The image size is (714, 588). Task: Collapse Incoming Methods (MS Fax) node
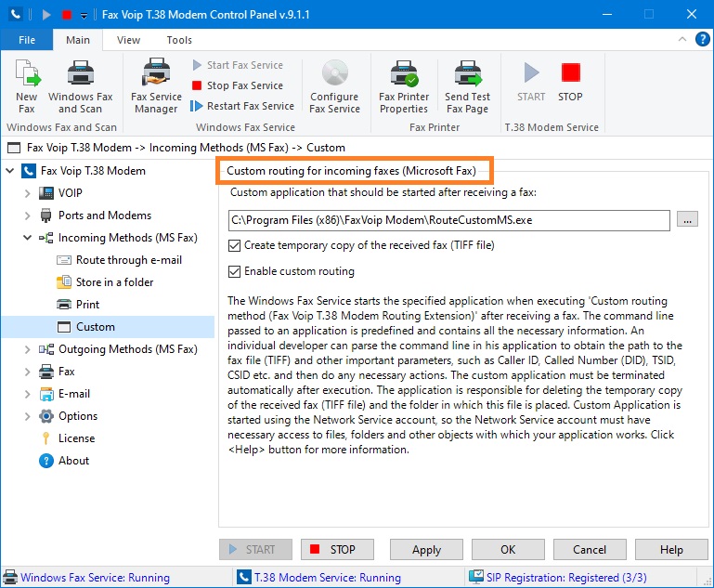point(27,238)
